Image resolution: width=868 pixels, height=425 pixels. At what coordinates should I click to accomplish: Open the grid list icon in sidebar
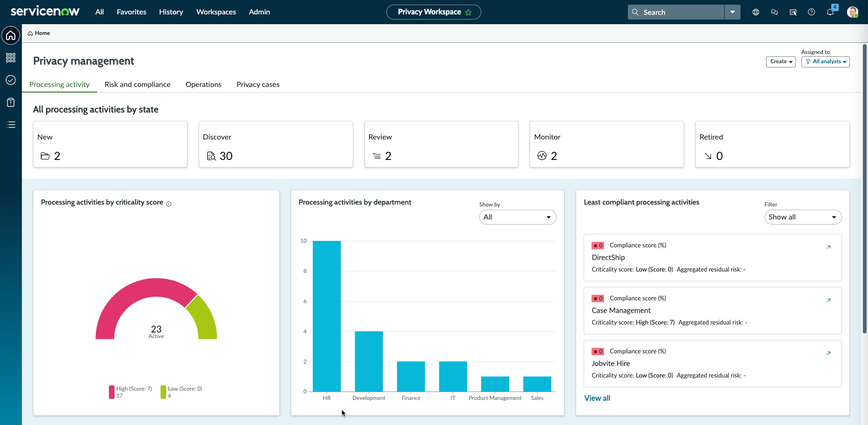click(11, 58)
